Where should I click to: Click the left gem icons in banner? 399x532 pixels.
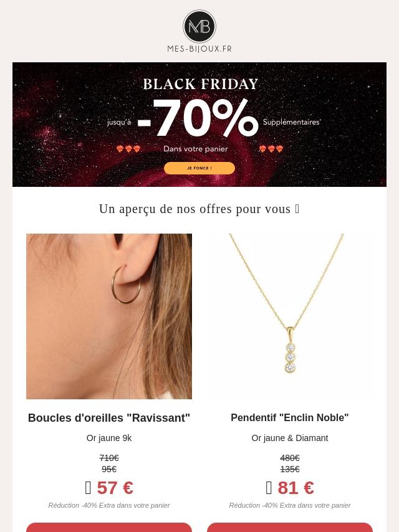coord(128,149)
